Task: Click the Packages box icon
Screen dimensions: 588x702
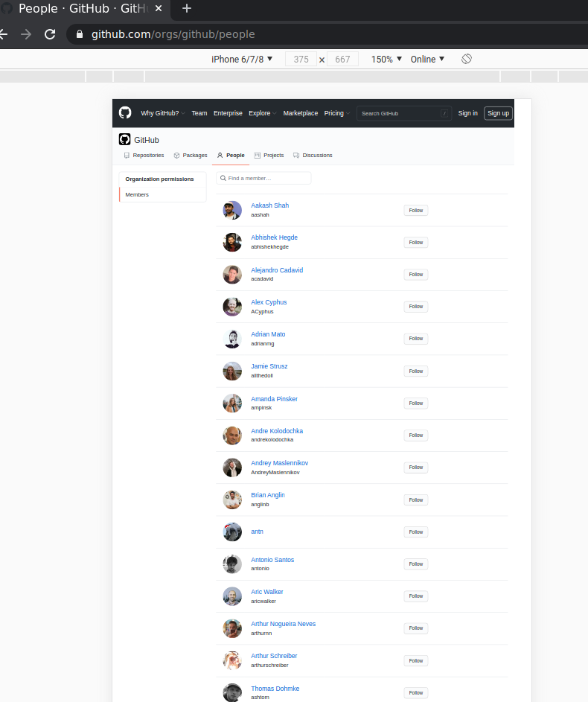Action: coord(175,155)
